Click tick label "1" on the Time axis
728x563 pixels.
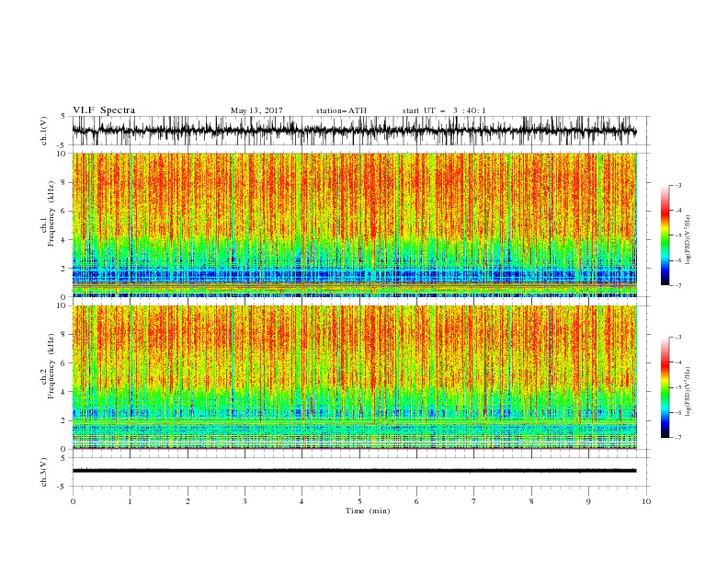coord(131,501)
